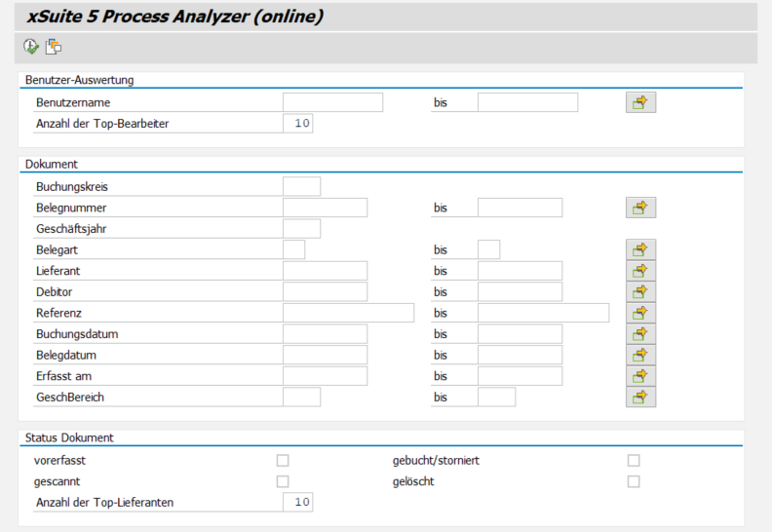Click the Get Variant icon in toolbar

tap(54, 47)
